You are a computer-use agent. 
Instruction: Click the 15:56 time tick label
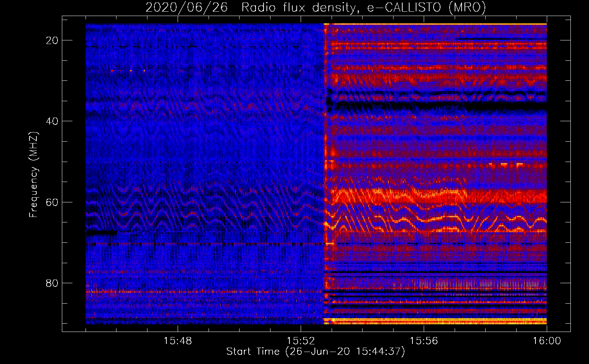[424, 341]
